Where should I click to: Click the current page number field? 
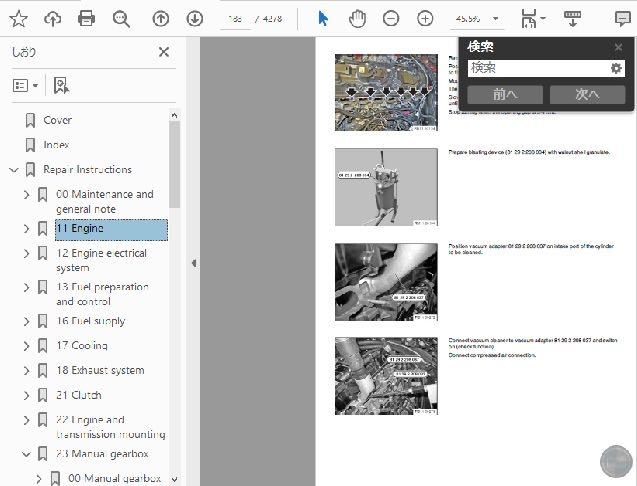pyautogui.click(x=236, y=19)
